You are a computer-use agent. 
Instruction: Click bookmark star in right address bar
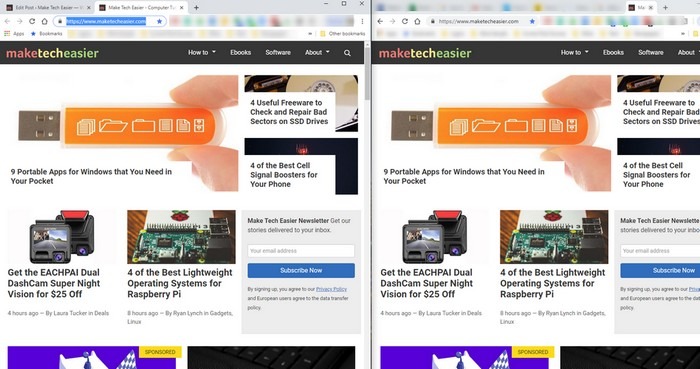click(532, 21)
